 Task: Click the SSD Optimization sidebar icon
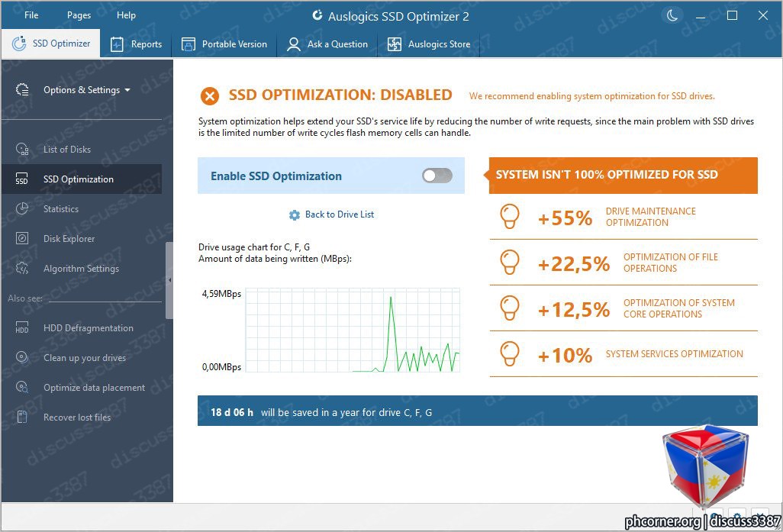pyautogui.click(x=21, y=179)
